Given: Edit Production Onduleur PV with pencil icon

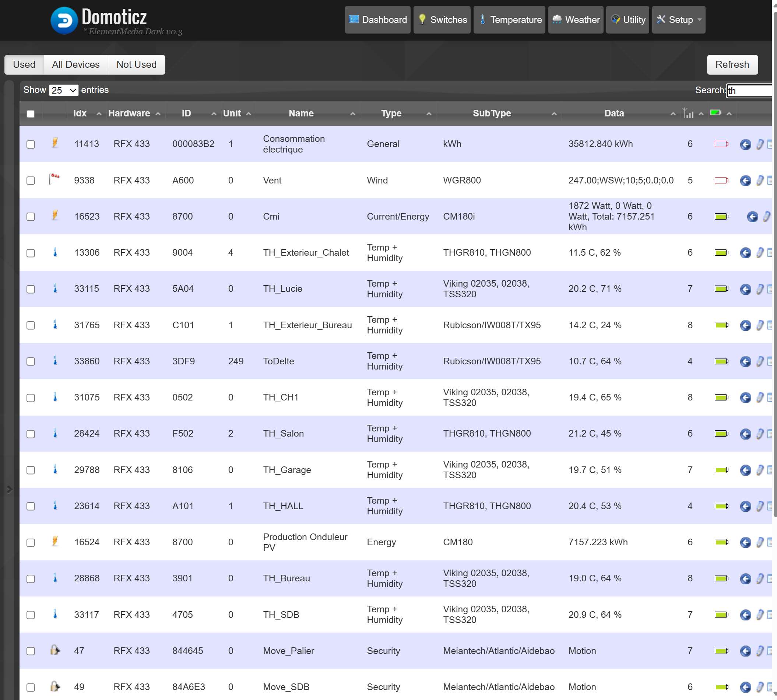Looking at the screenshot, I should (x=760, y=542).
